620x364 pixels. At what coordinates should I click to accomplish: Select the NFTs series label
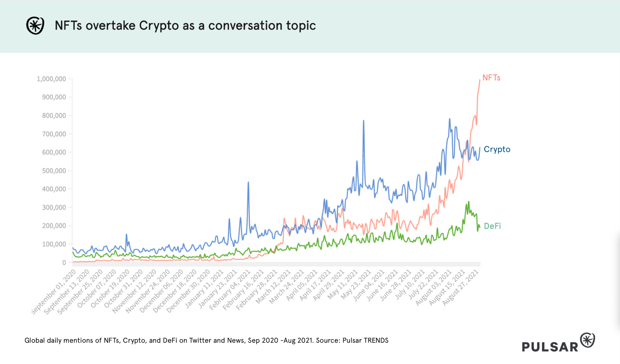point(491,78)
